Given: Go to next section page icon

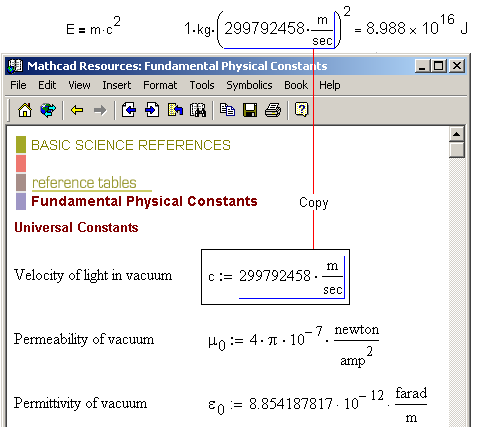Looking at the screenshot, I should pyautogui.click(x=152, y=110).
